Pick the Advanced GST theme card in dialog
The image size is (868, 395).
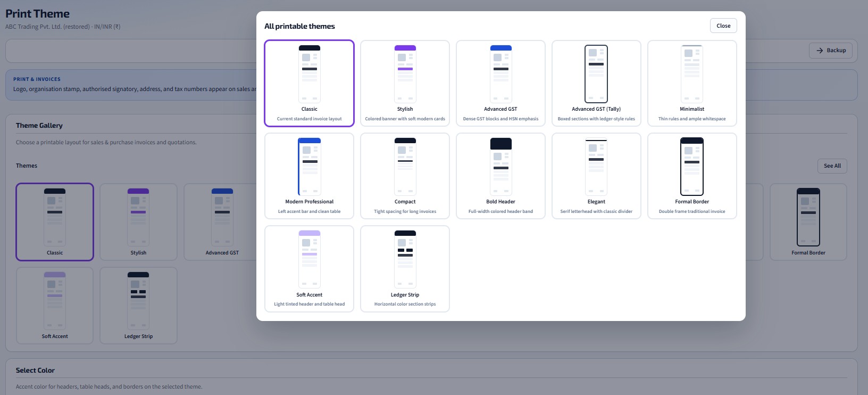500,84
